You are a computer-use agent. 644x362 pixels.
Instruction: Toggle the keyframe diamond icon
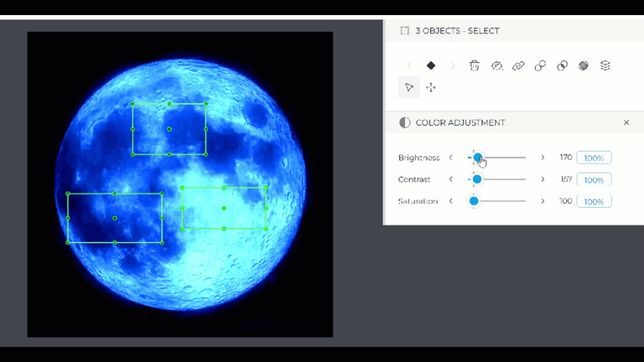pos(431,65)
